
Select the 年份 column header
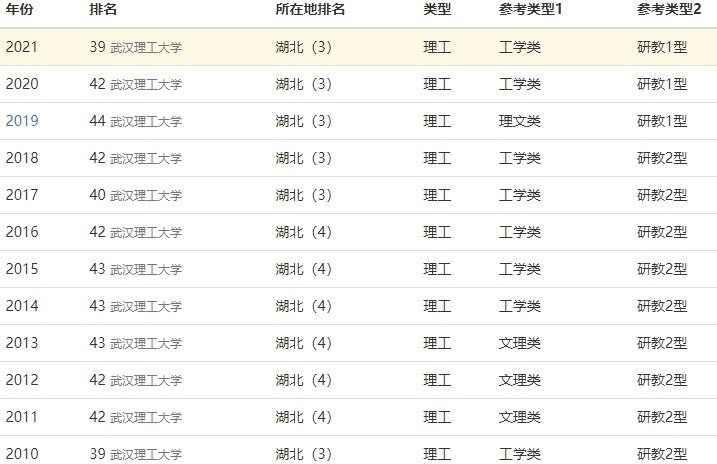coord(19,9)
